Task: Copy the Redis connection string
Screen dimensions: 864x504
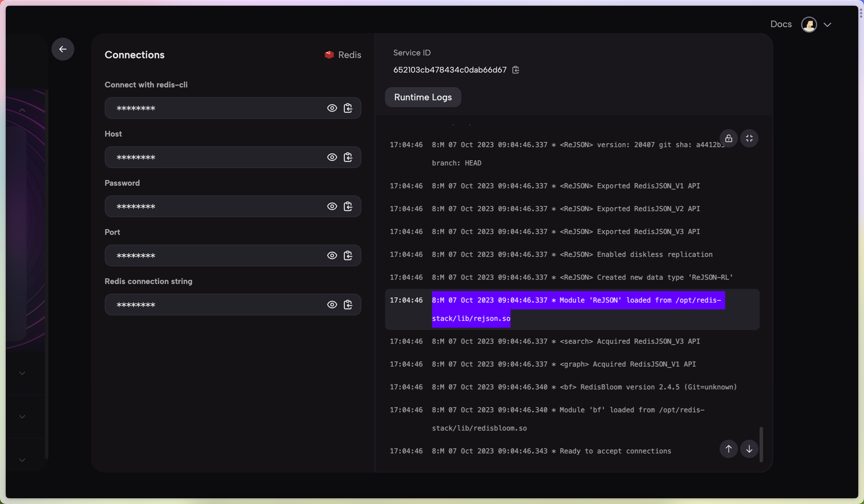Action: coord(348,305)
